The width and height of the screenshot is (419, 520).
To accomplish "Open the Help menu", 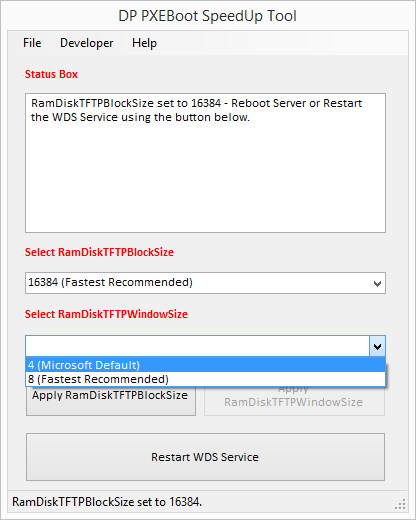I will tap(144, 43).
